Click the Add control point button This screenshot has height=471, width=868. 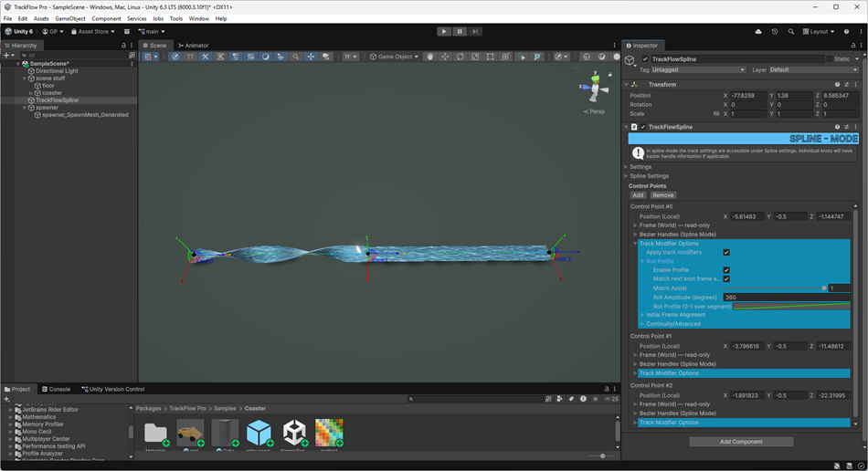tap(638, 195)
